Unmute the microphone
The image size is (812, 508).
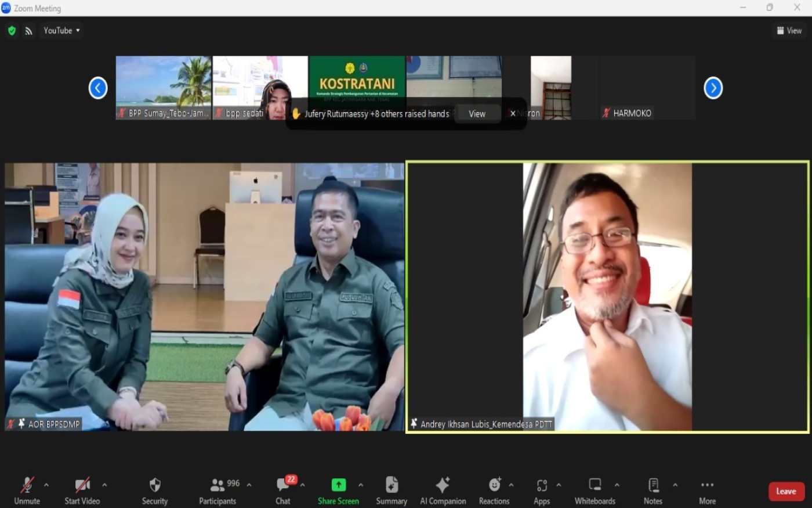[27, 491]
